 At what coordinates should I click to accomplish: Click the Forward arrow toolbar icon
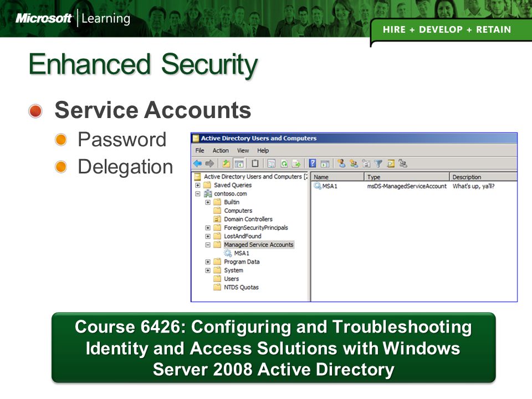pyautogui.click(x=209, y=163)
